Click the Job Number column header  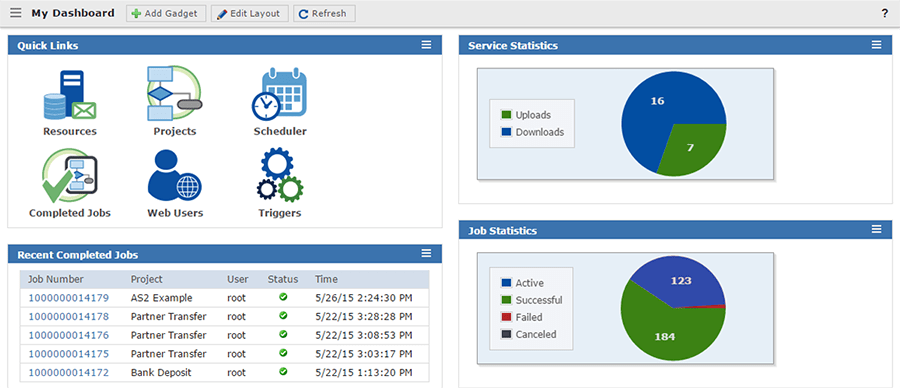pos(56,280)
